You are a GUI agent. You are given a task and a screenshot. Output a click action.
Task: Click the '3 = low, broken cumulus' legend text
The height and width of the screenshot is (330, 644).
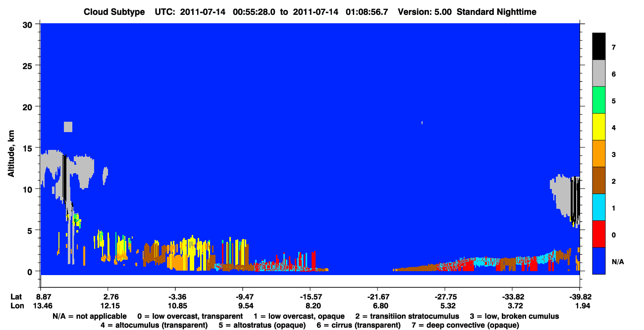pos(514,316)
